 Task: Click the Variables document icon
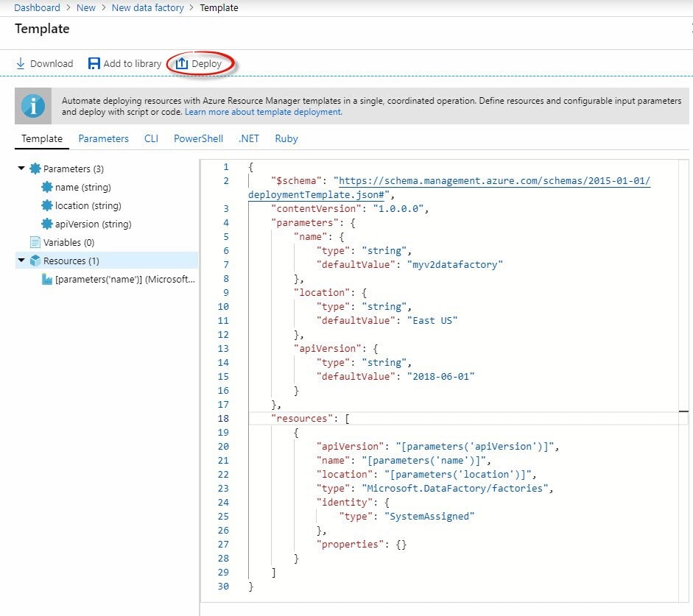point(35,242)
